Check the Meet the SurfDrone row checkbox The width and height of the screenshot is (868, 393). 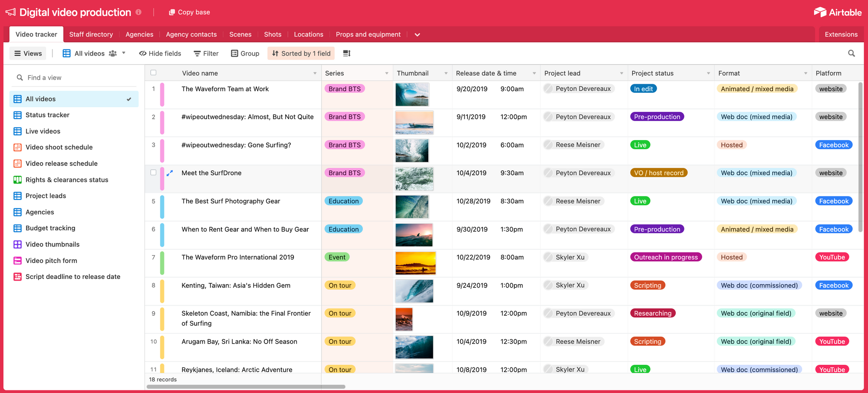coord(153,172)
